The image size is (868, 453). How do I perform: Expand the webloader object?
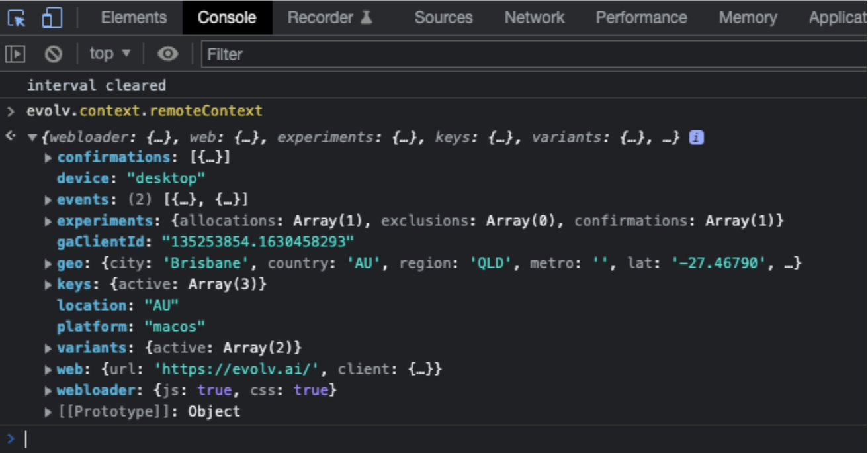[48, 391]
